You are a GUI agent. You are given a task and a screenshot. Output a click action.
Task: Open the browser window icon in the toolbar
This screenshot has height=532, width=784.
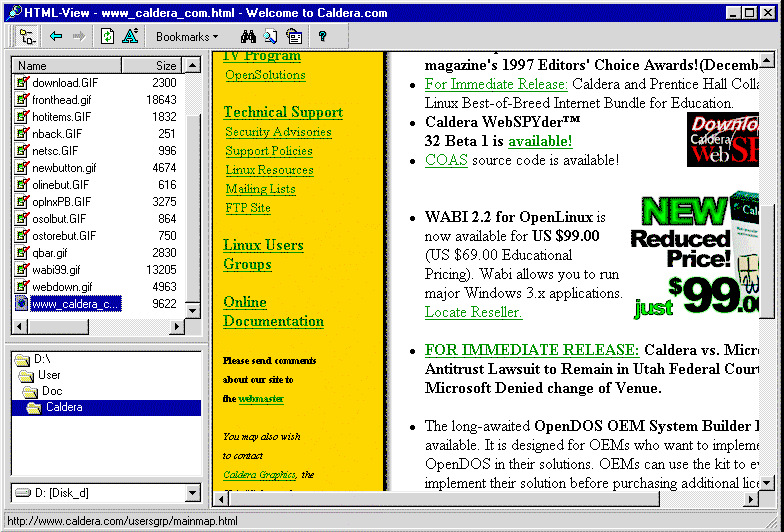(294, 36)
